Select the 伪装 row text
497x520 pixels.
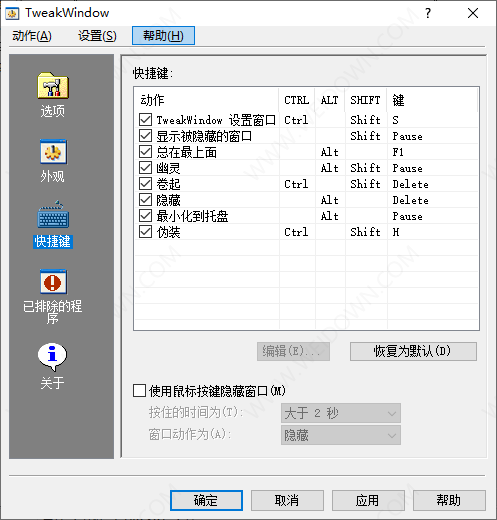coord(168,232)
